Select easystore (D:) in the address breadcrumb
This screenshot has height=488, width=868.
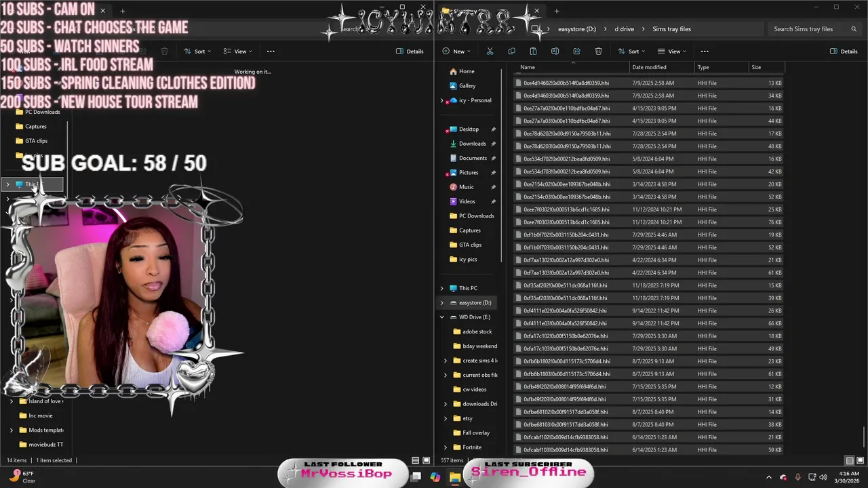tap(576, 29)
